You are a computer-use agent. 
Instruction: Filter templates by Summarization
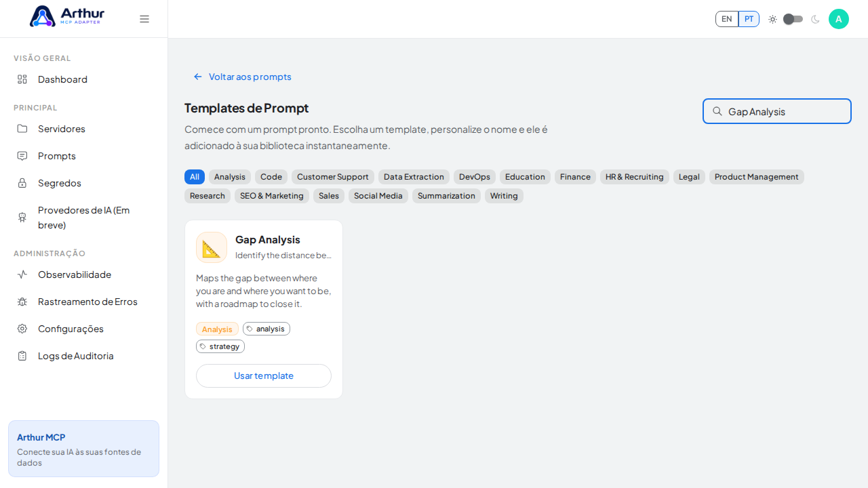click(446, 196)
